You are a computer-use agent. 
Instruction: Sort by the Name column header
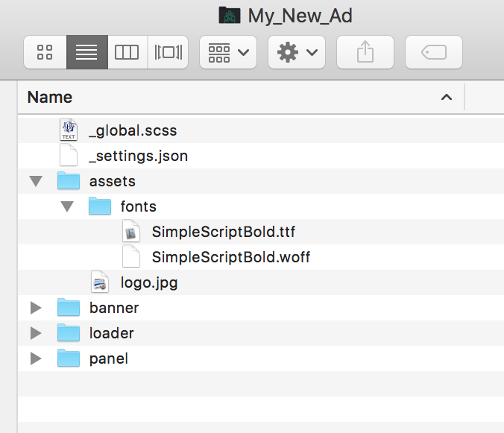tap(241, 97)
